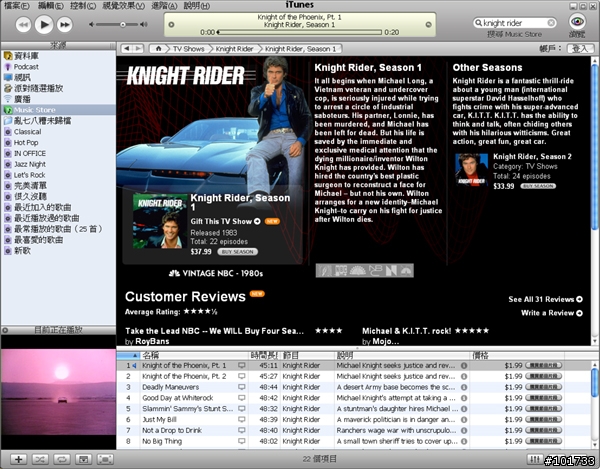Viewport: 600px width, 469px height.
Task: Open the 檔案 (File) menu
Action: coord(16,6)
